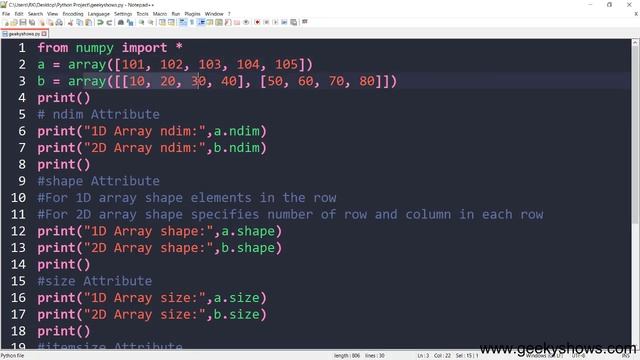
Task: Click the "#size Attribute" comment
Action: (95, 281)
